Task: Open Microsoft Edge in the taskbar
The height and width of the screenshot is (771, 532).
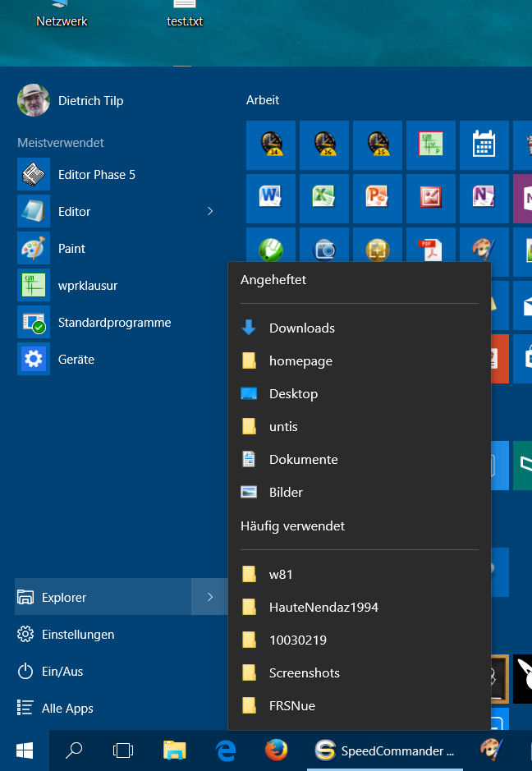Action: tap(226, 750)
